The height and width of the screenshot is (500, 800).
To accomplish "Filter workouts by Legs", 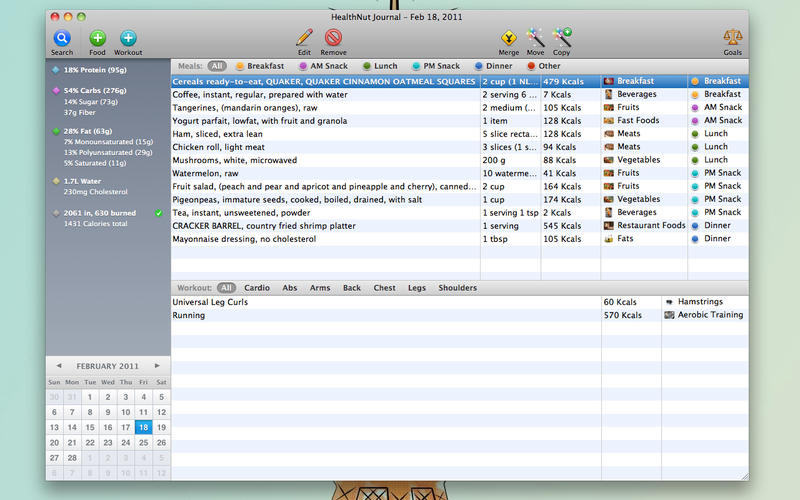I will pos(417,288).
